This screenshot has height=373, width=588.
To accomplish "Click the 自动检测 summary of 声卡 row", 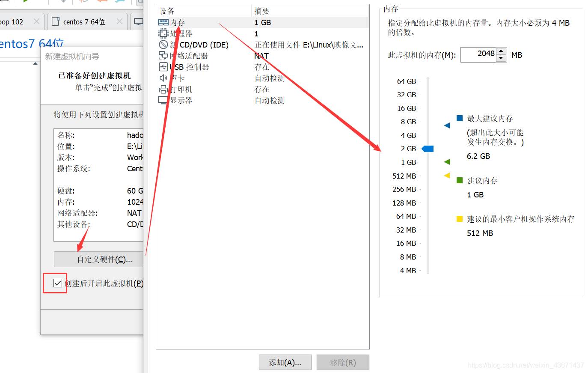I will click(270, 78).
